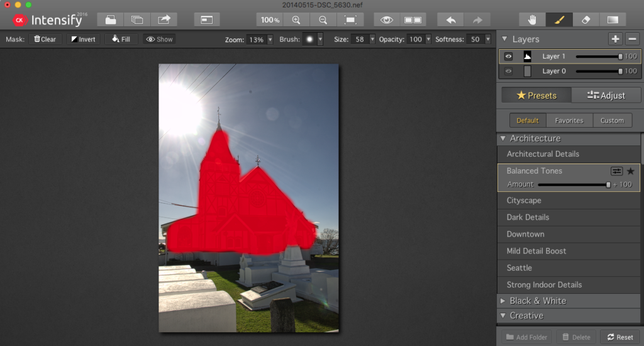Fill the mask
The height and width of the screenshot is (346, 644).
pyautogui.click(x=121, y=39)
